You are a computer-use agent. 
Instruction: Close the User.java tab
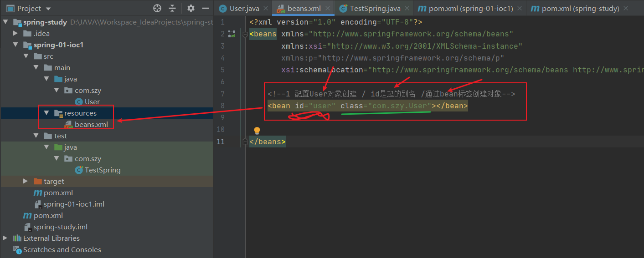[x=266, y=9]
